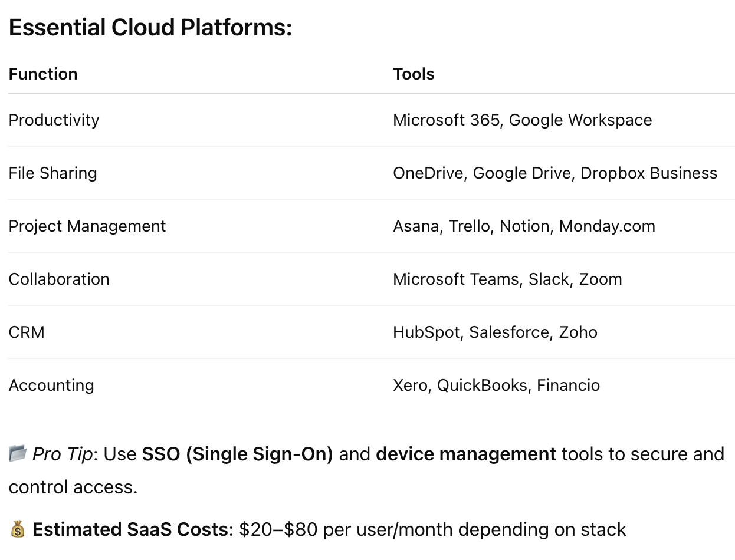Viewport: 735px width, 560px height.
Task: Click the folder emoji beside Pro Tip
Action: (x=18, y=454)
